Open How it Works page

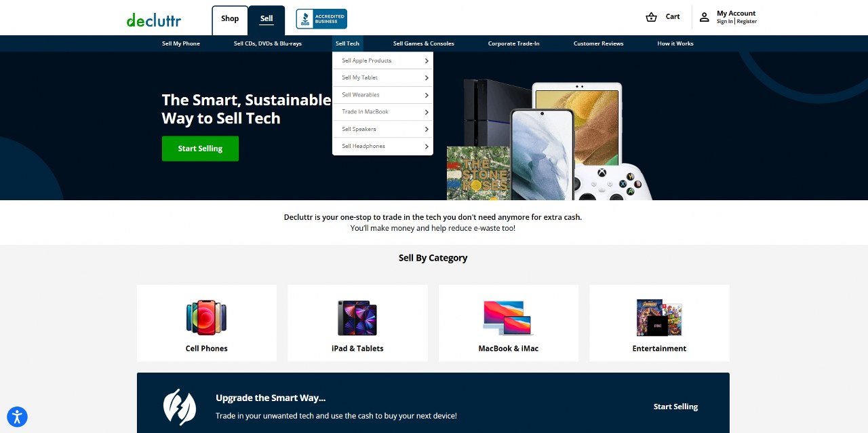pos(675,43)
